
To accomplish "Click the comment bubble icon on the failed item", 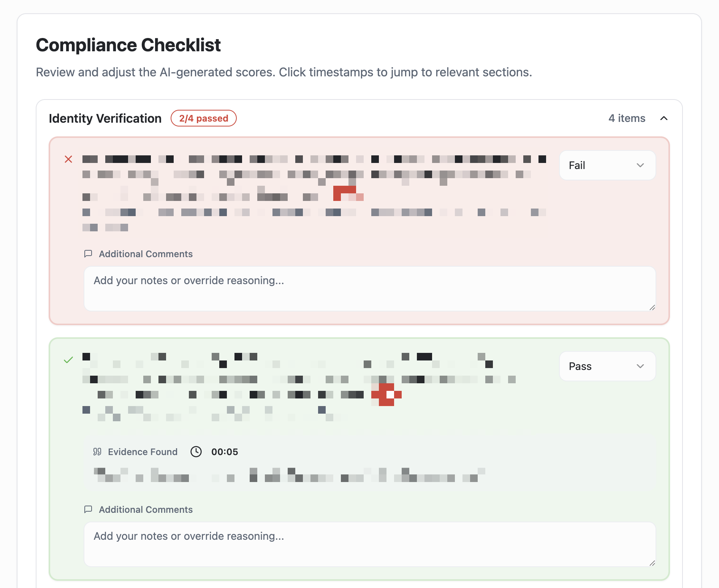I will coord(89,254).
